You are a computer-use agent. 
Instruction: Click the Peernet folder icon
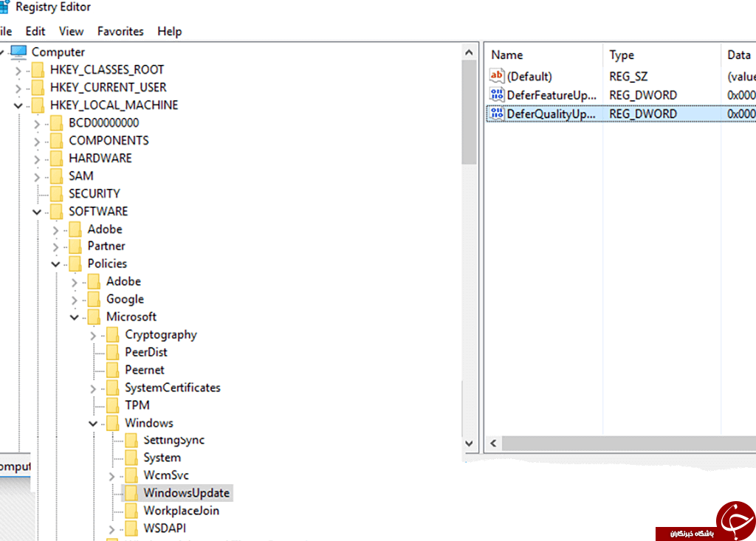pos(113,370)
